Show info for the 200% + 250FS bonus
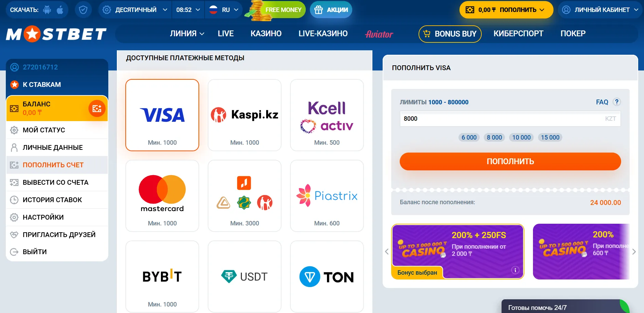 coord(515,270)
